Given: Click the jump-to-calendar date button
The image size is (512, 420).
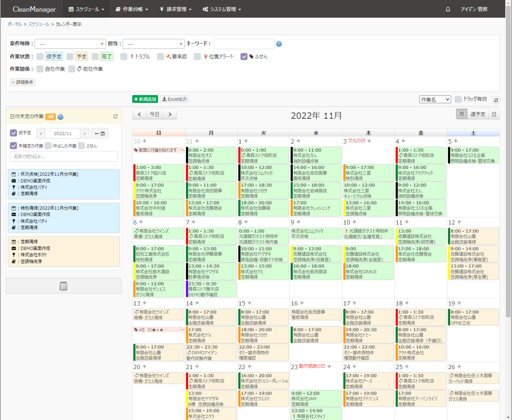Looking at the screenshot, I should click(x=100, y=133).
